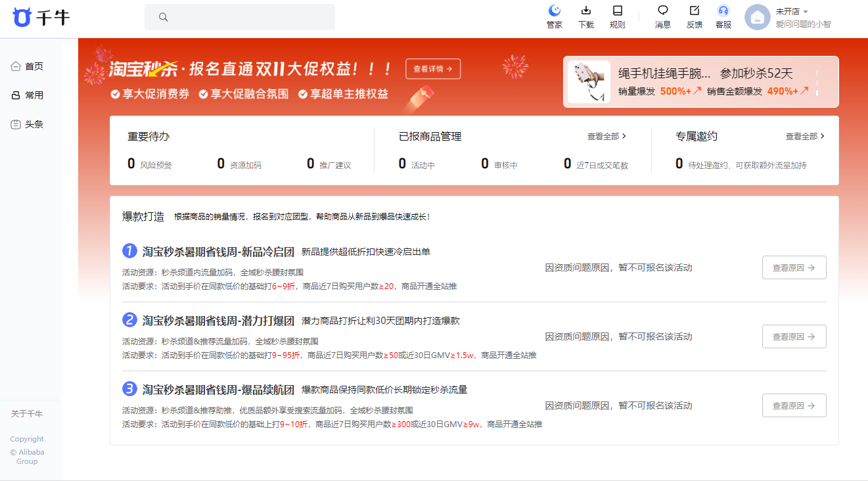
Task: Click the 查看详情 banner button
Action: click(433, 69)
